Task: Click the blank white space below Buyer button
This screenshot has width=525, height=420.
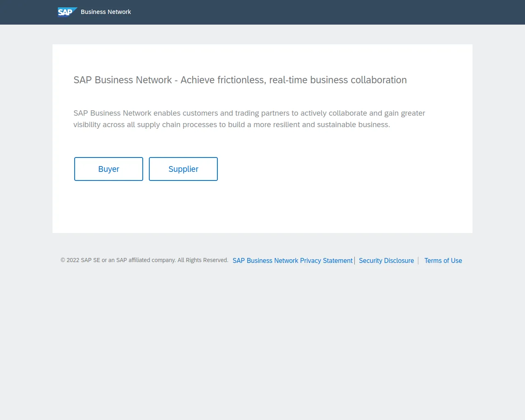Action: (109, 205)
